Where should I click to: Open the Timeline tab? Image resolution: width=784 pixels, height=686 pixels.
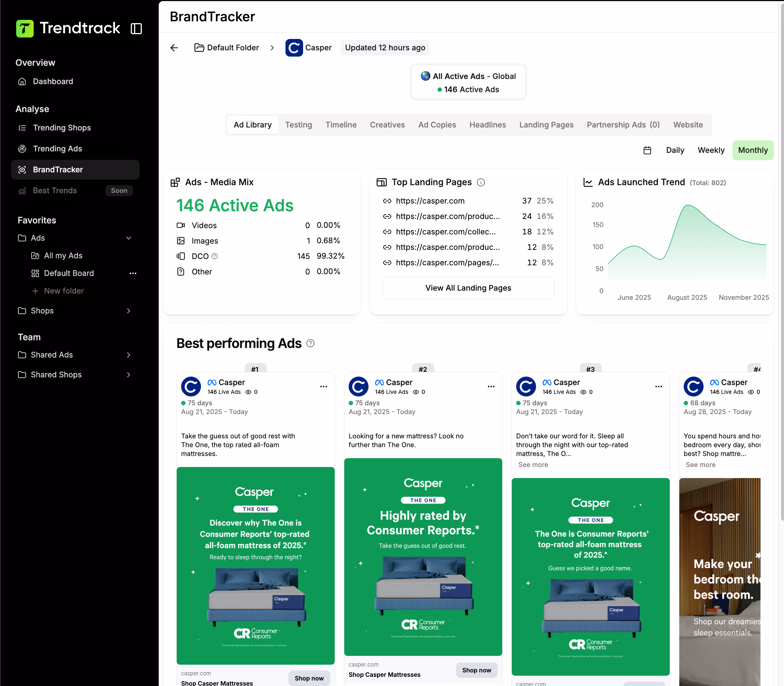pyautogui.click(x=341, y=125)
